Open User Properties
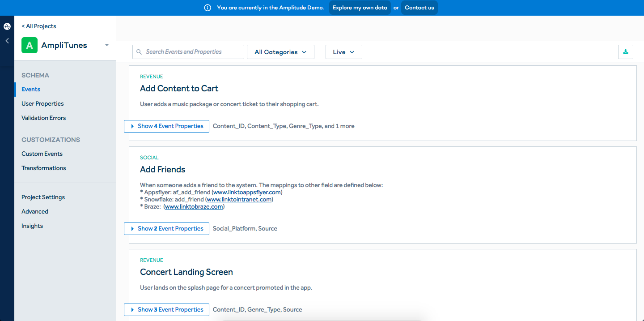The image size is (644, 321). [x=42, y=104]
